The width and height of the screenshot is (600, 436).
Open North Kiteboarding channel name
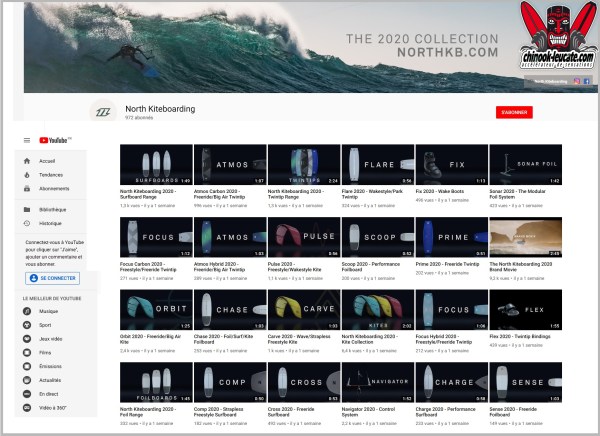point(160,109)
